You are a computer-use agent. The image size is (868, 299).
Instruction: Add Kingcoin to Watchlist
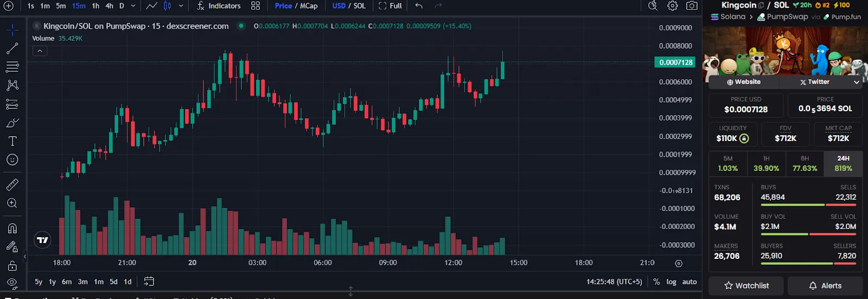[746, 285]
